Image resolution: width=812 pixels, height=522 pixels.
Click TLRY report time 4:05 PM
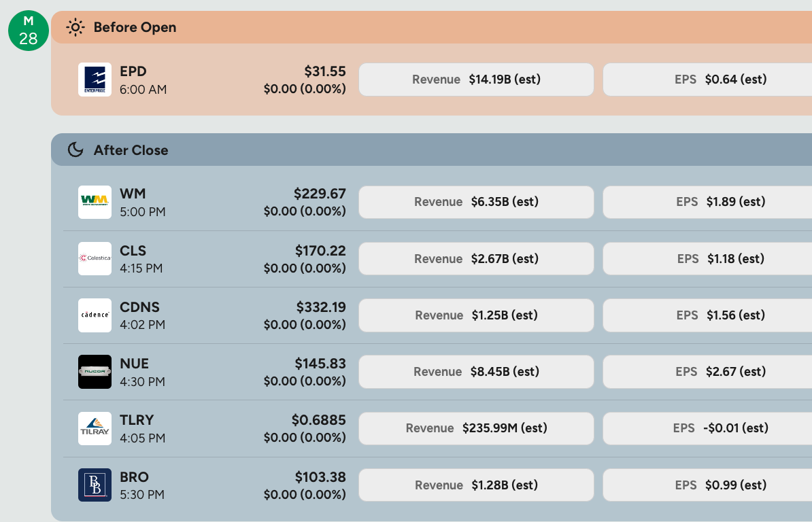(142, 438)
